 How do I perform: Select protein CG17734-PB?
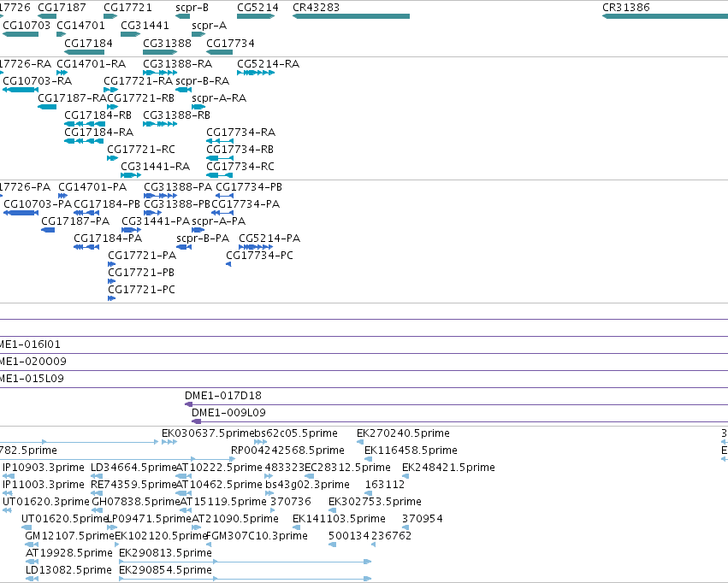(225, 196)
